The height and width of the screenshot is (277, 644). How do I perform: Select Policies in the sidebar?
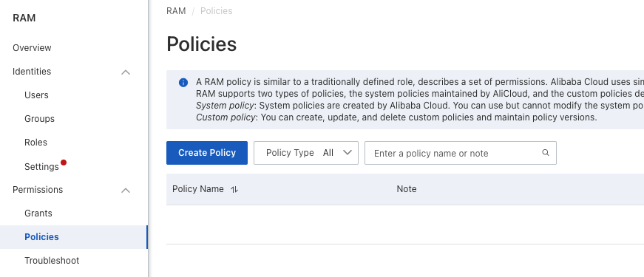[x=73, y=237]
